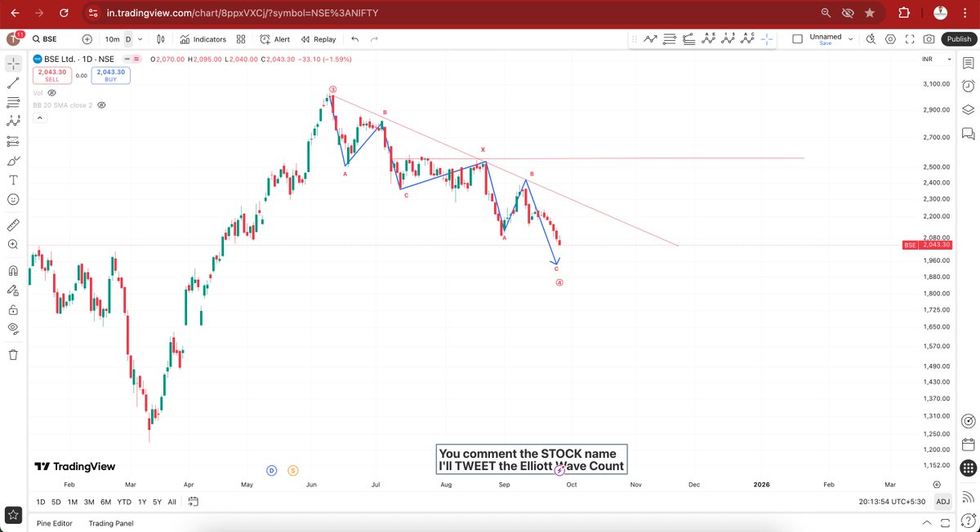The height and width of the screenshot is (532, 980).
Task: Open forecasting and measurement tools in sidebar
Action: (13, 141)
